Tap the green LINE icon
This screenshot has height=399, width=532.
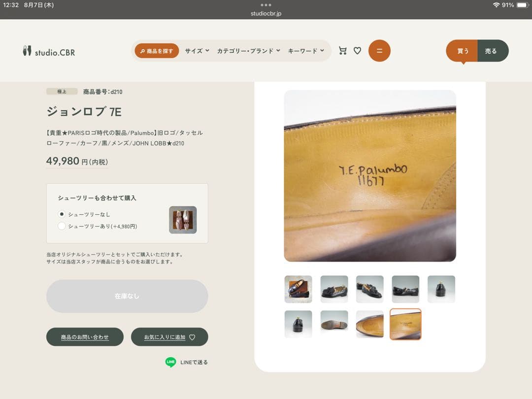[170, 362]
